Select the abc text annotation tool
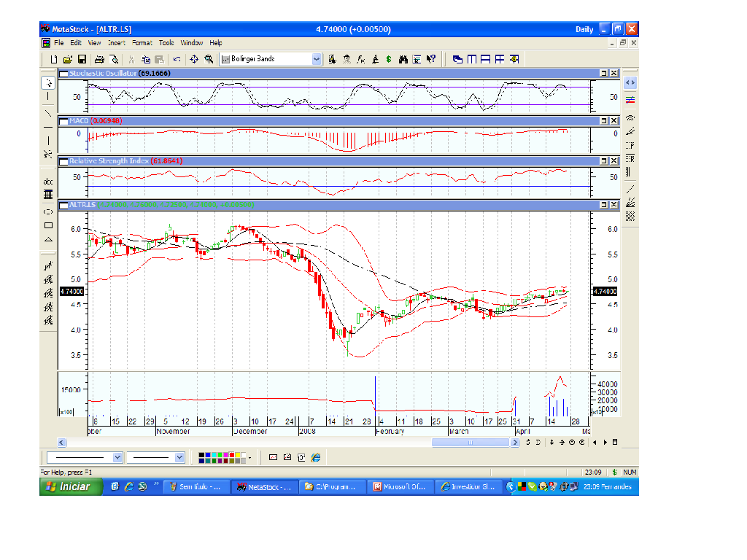The image size is (747, 560). click(48, 182)
